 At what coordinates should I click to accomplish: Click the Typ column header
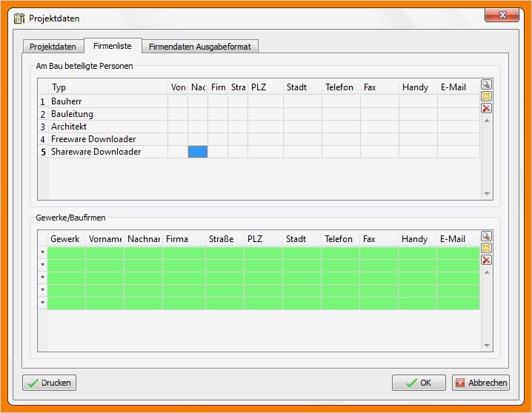coord(108,87)
